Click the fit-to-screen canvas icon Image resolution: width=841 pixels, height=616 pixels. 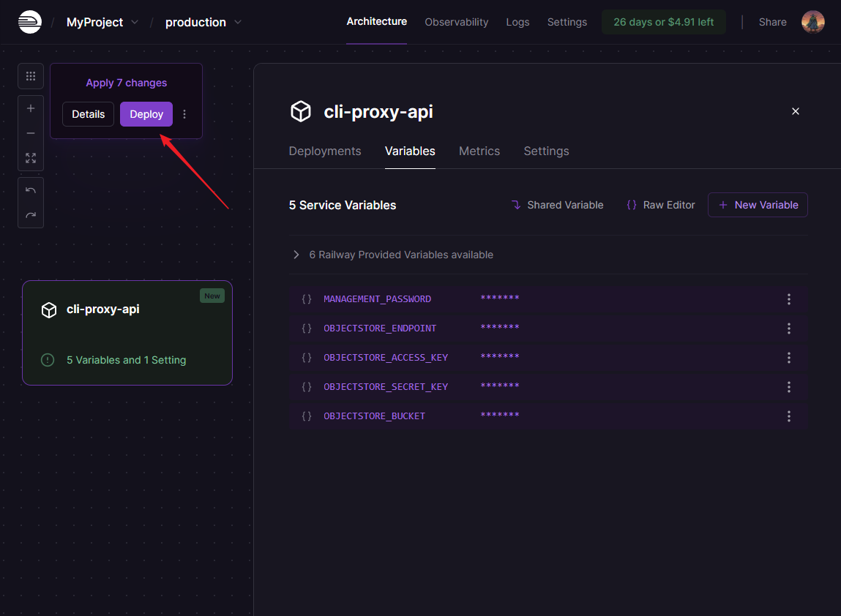[31, 158]
